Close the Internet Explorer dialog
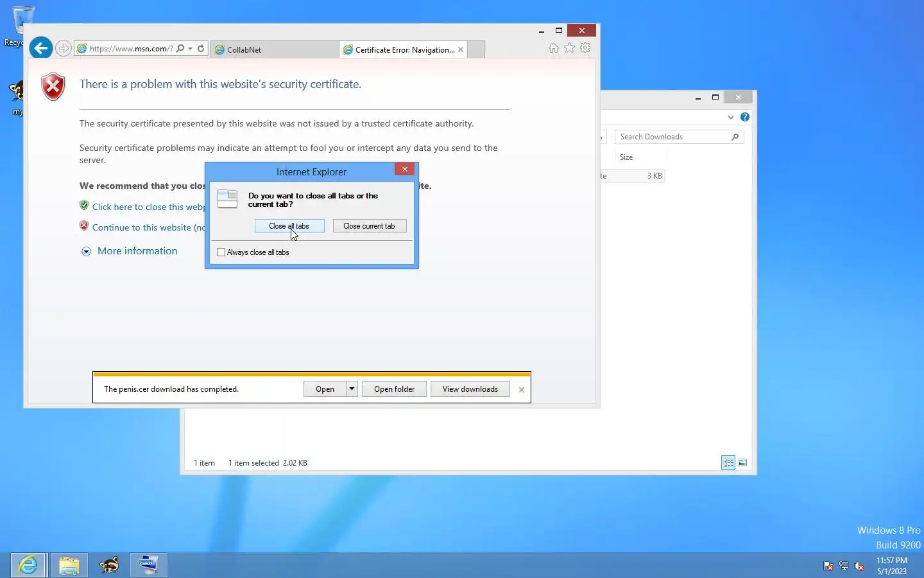This screenshot has height=578, width=924. click(405, 170)
